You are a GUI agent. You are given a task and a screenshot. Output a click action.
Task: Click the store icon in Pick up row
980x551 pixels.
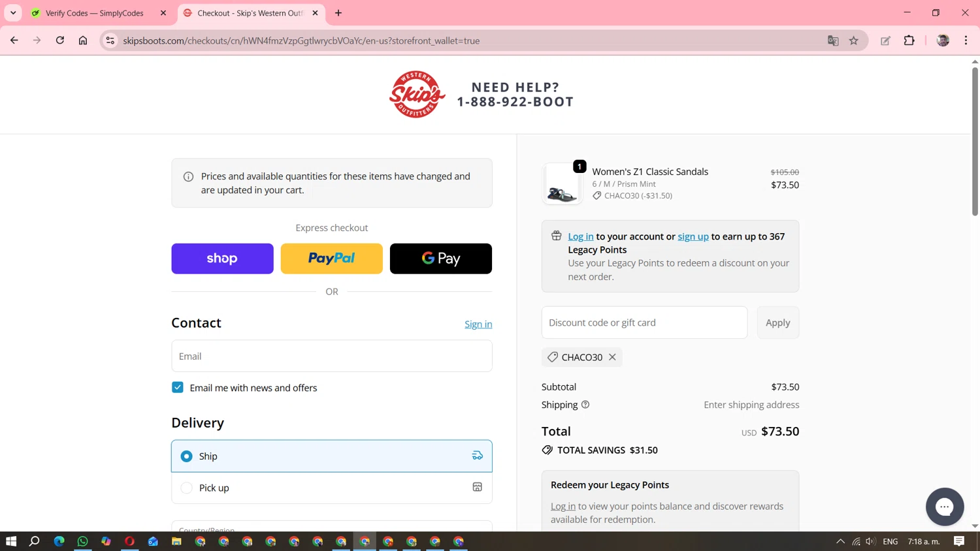[x=478, y=487]
